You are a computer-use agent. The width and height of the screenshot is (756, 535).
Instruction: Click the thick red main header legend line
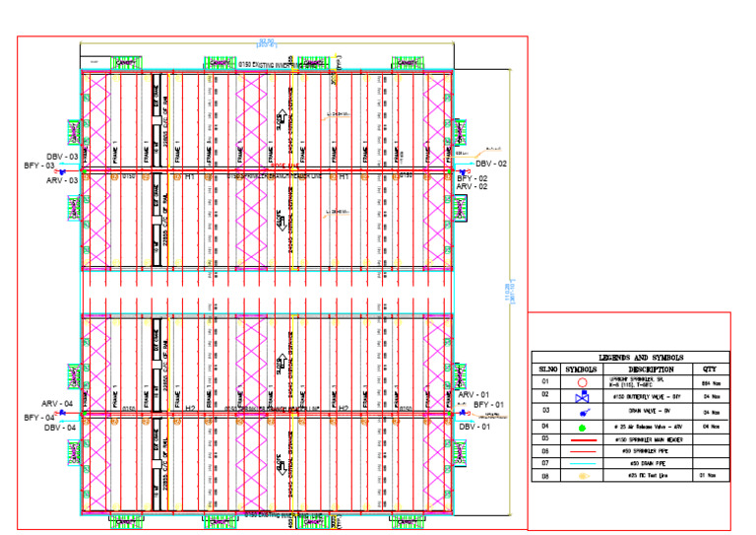[x=584, y=440]
